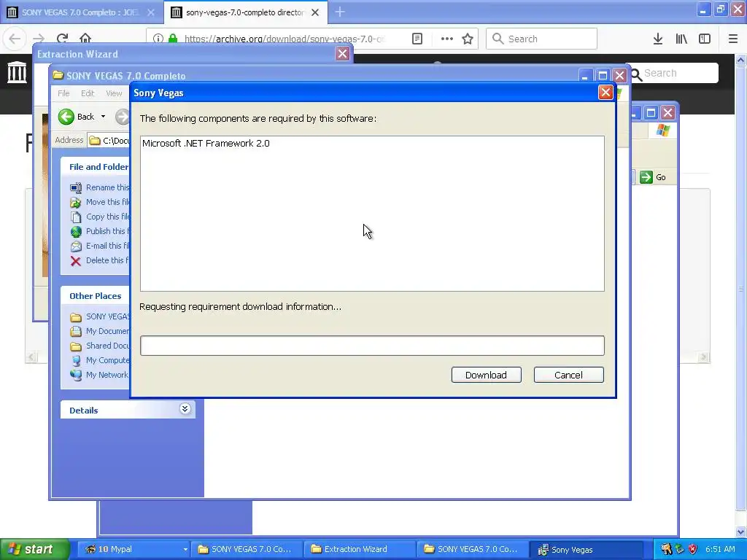Open Firefox library icon
This screenshot has height=560, width=747.
pyautogui.click(x=681, y=39)
